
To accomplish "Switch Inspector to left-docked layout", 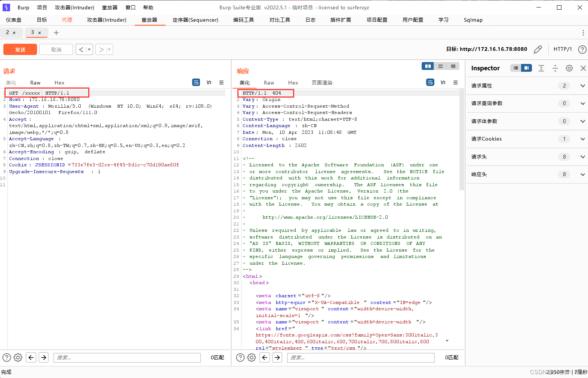I will 516,68.
